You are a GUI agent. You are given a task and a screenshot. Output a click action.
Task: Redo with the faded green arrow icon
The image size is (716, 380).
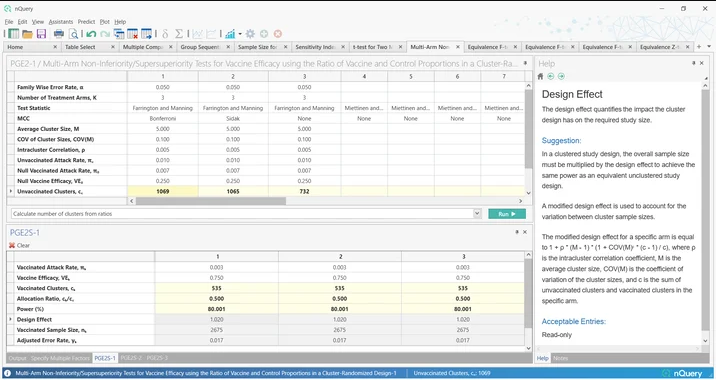coord(105,34)
